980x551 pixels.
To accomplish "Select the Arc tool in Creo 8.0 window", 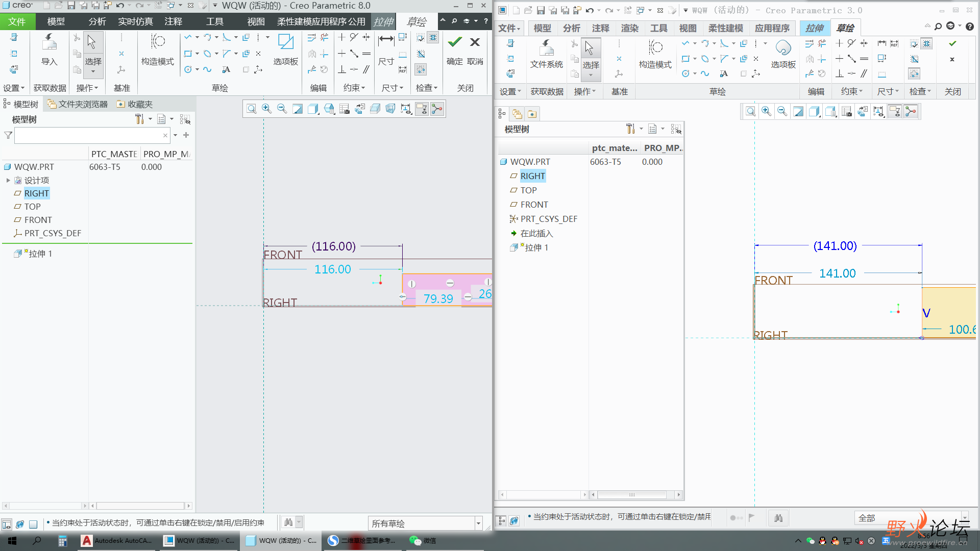I will pyautogui.click(x=207, y=37).
